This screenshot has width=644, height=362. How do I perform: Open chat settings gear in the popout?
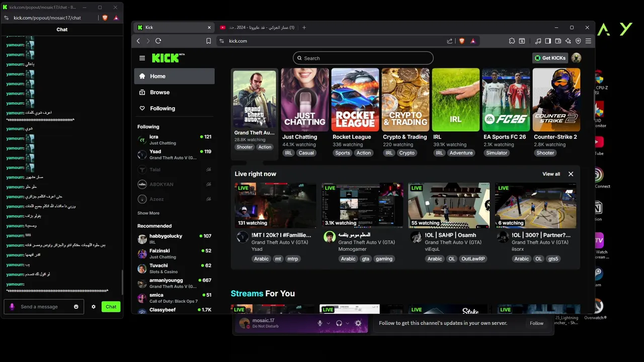click(93, 307)
